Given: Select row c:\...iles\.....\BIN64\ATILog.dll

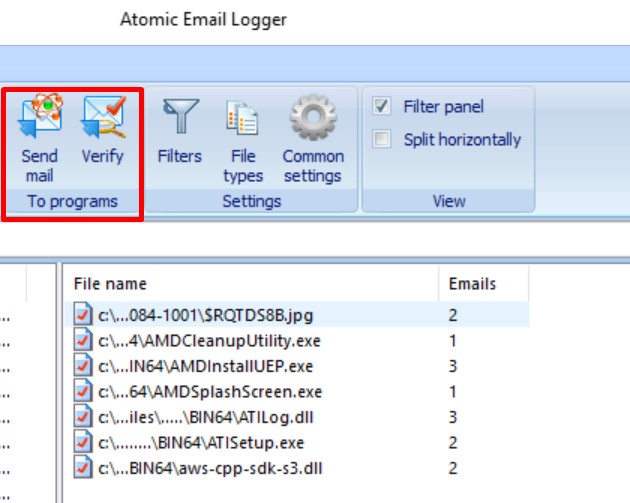Looking at the screenshot, I should tap(297, 417).
